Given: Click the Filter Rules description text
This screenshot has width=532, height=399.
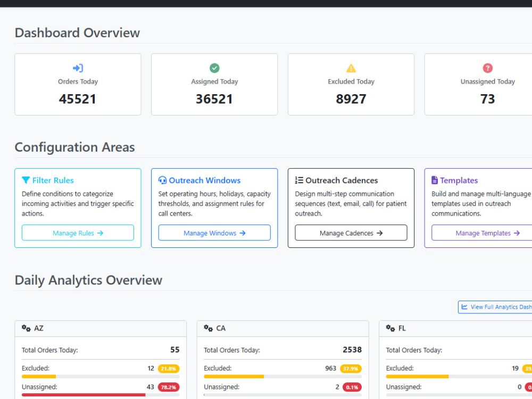Looking at the screenshot, I should (78, 204).
